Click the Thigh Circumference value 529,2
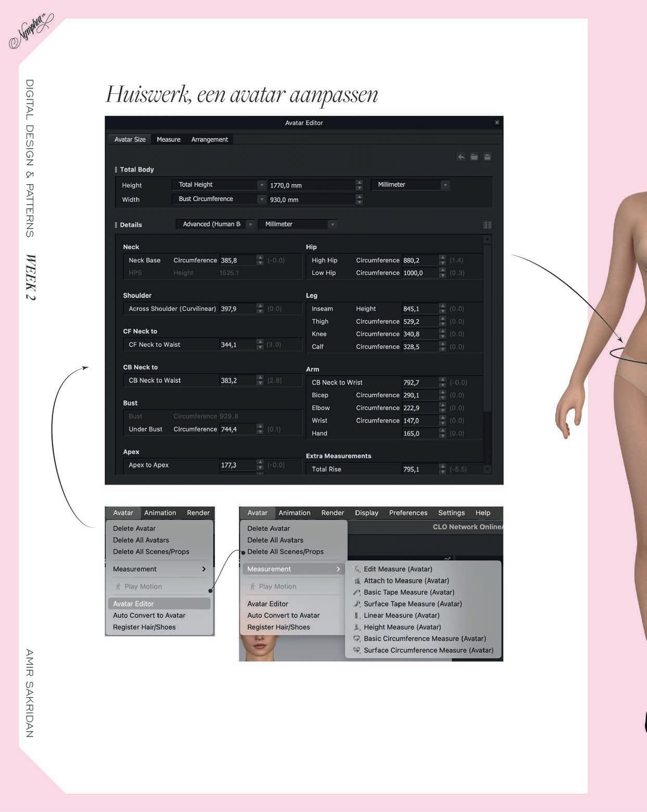Viewport: 647px width, 812px height. [x=420, y=322]
